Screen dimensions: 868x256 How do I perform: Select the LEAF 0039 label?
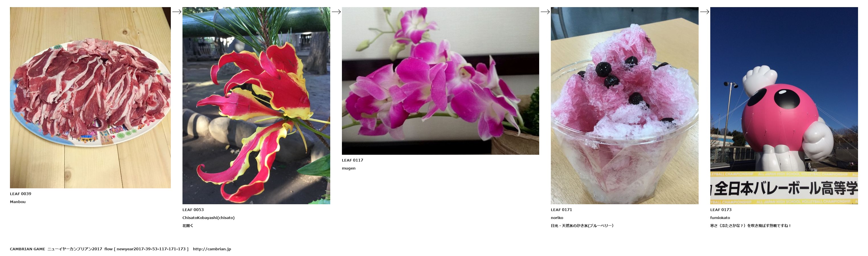point(20,194)
